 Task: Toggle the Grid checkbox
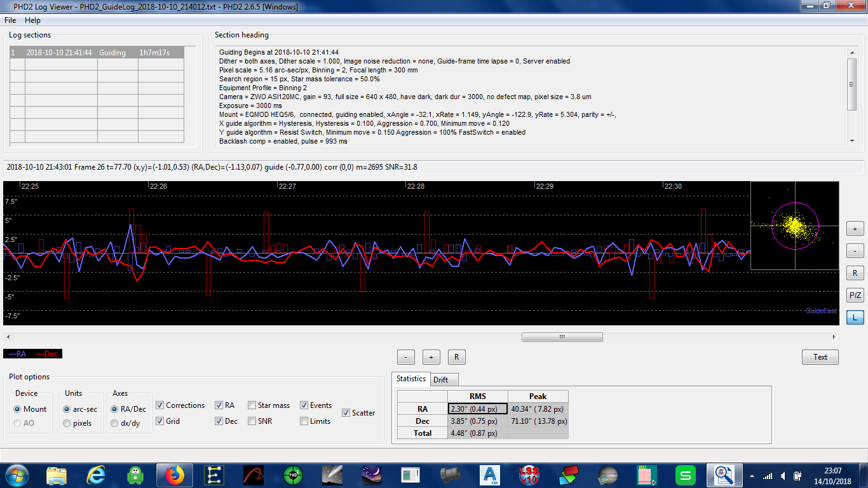point(160,421)
